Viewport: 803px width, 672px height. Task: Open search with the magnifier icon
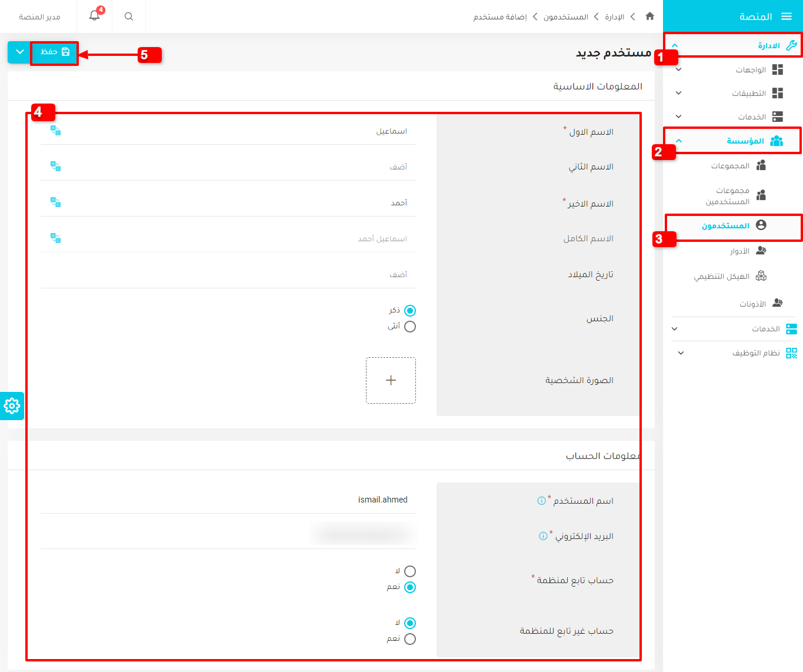[129, 16]
